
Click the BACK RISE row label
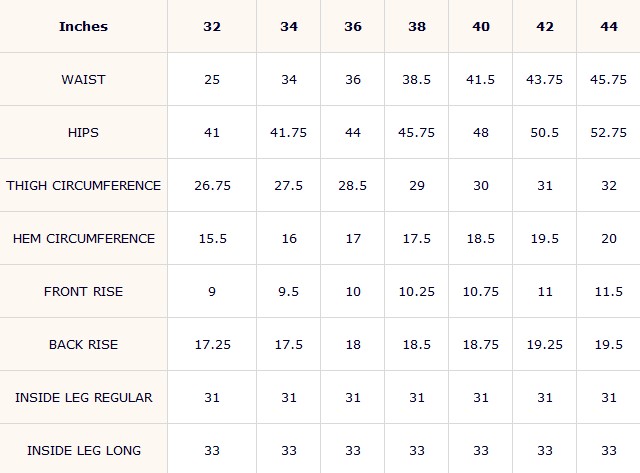[x=83, y=344]
